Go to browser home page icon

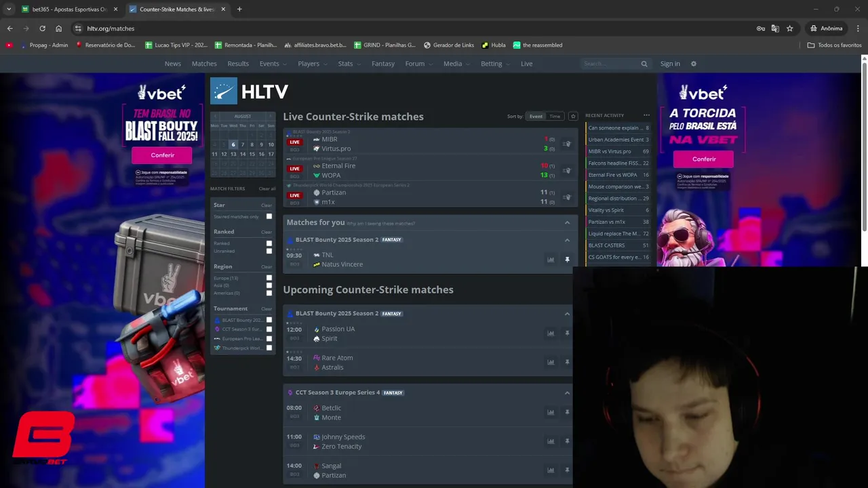pyautogui.click(x=58, y=28)
